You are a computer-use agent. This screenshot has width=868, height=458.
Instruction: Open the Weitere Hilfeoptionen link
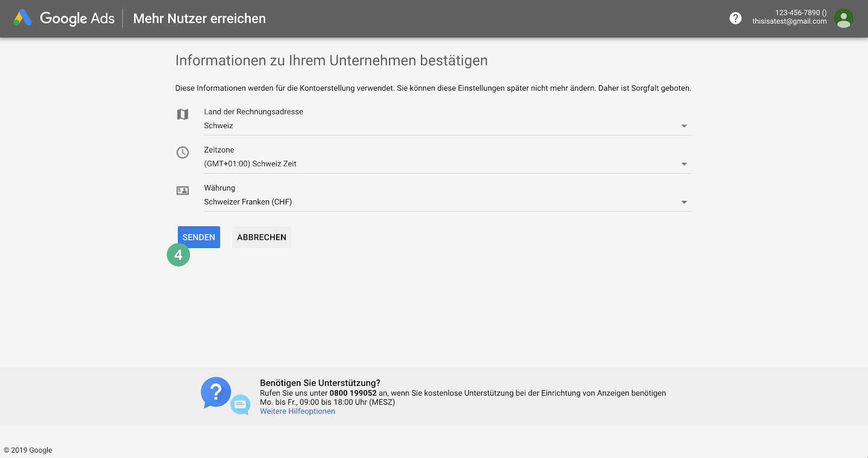point(297,411)
